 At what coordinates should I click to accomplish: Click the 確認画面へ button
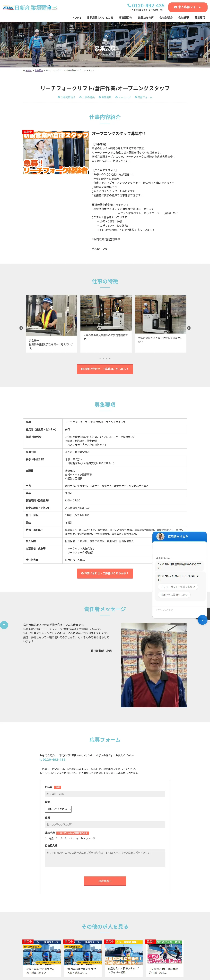105,881
